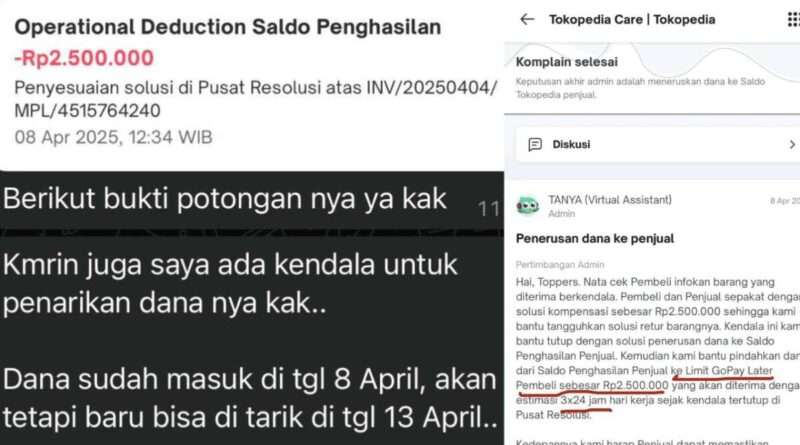Select the INV/20250404 invoice description text
Viewport: 800px width, 445px height.
point(255,99)
